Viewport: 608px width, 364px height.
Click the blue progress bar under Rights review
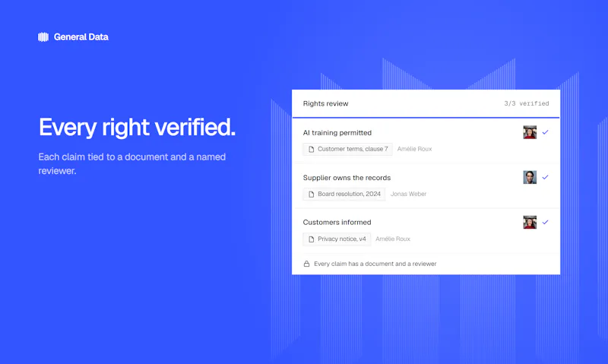[x=426, y=118]
